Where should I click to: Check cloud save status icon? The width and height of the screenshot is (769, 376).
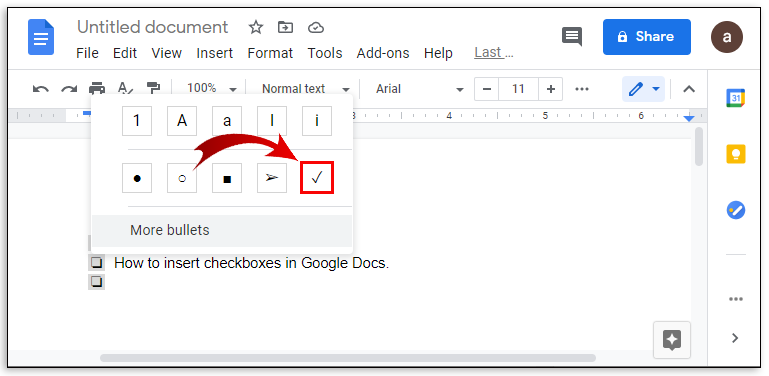[x=315, y=27]
